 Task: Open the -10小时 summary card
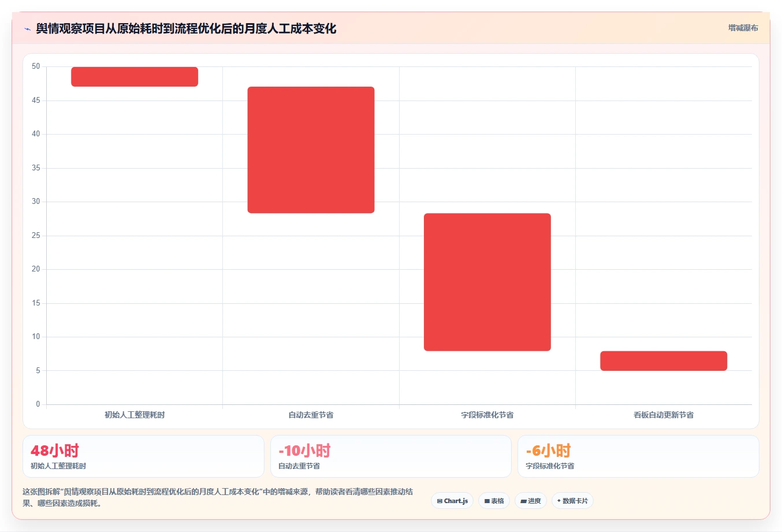point(391,456)
